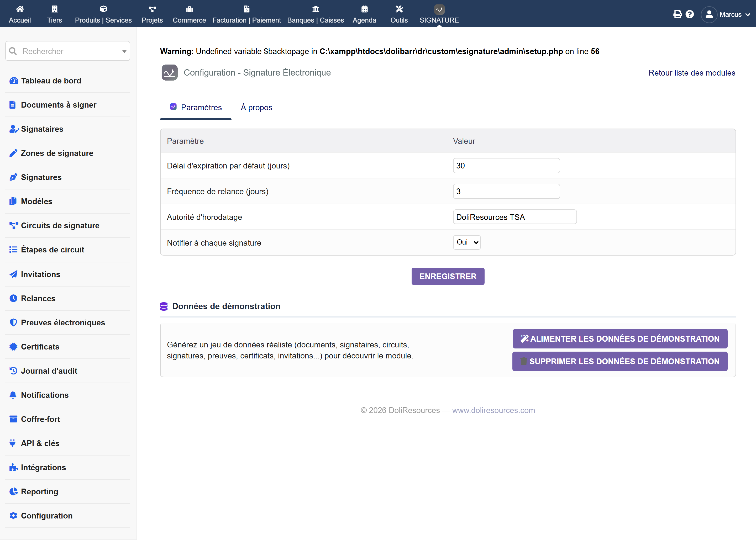Click the 'Valeur' column header text
Image resolution: width=756 pixels, height=540 pixels.
[x=464, y=141]
